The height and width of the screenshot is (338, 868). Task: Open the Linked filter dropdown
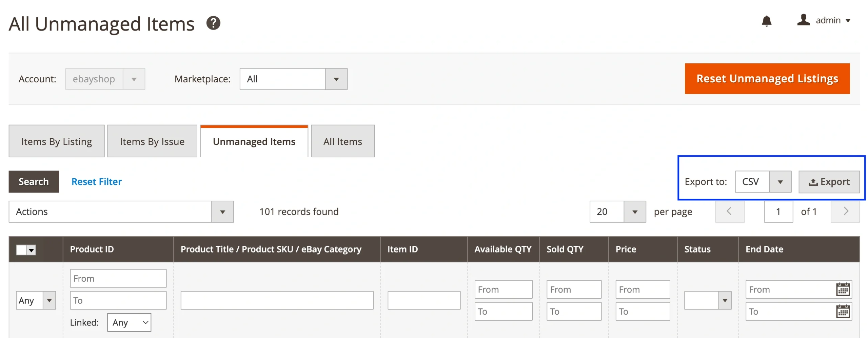tap(129, 322)
